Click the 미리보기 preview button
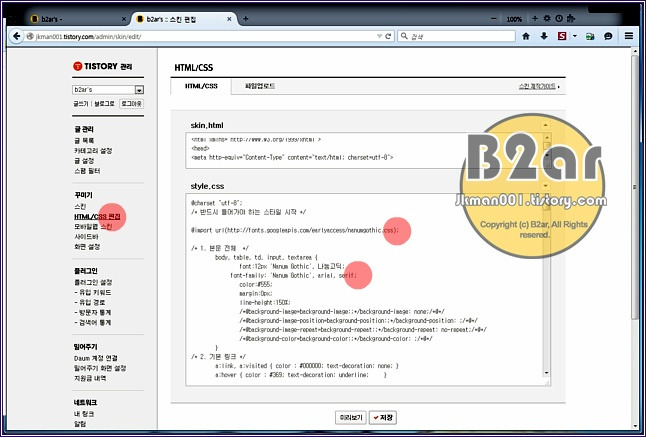This screenshot has height=437, width=646. click(x=351, y=418)
